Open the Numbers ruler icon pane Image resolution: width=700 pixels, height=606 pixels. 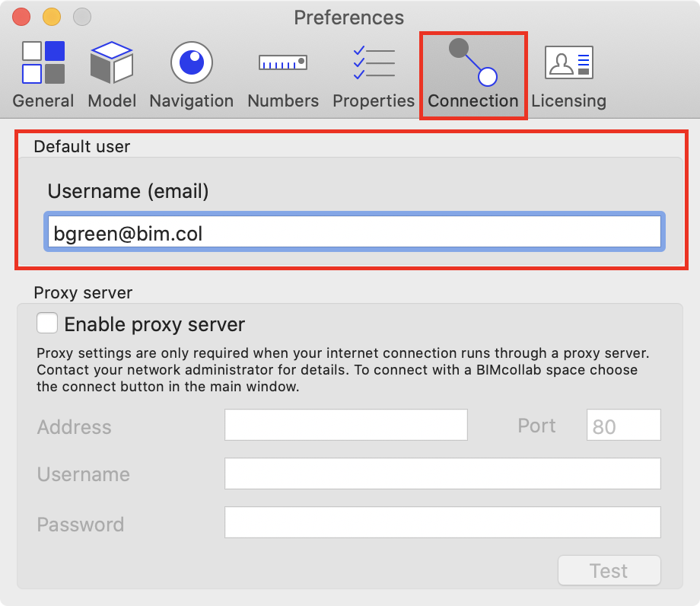coord(283,62)
